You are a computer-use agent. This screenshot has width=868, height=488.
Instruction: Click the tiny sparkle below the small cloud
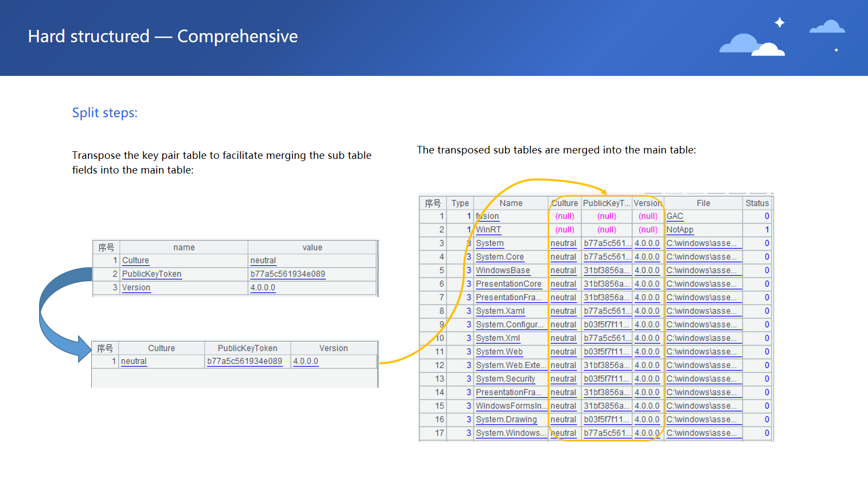pos(836,50)
